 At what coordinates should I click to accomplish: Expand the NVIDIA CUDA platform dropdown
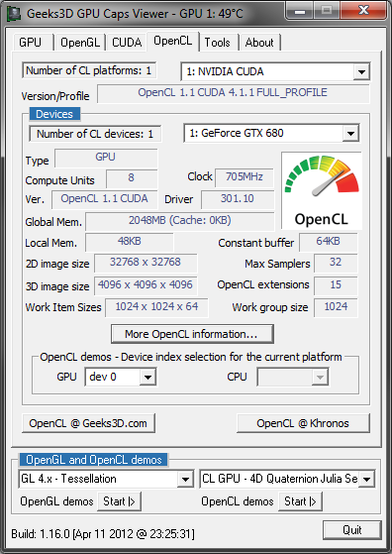pos(361,71)
